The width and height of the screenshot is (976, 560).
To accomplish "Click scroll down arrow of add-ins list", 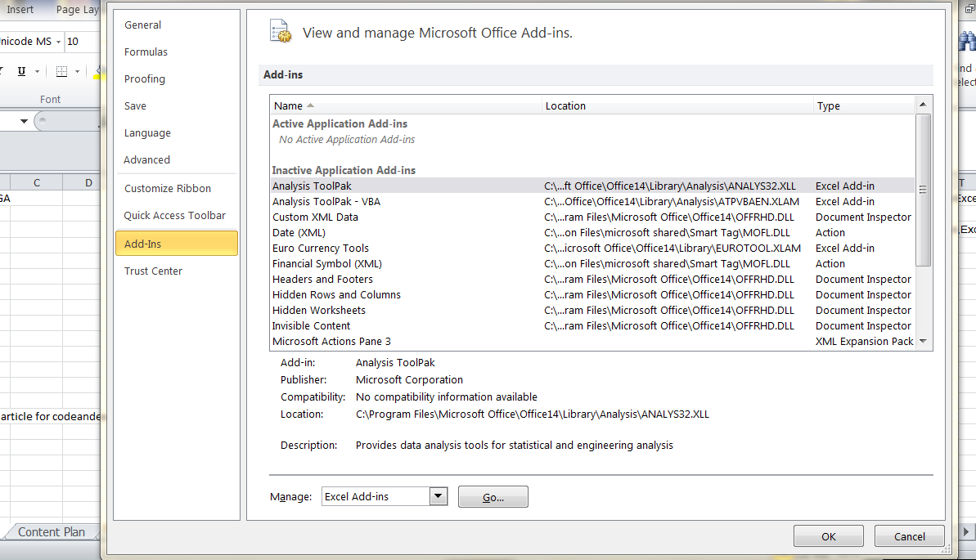I will [x=923, y=341].
